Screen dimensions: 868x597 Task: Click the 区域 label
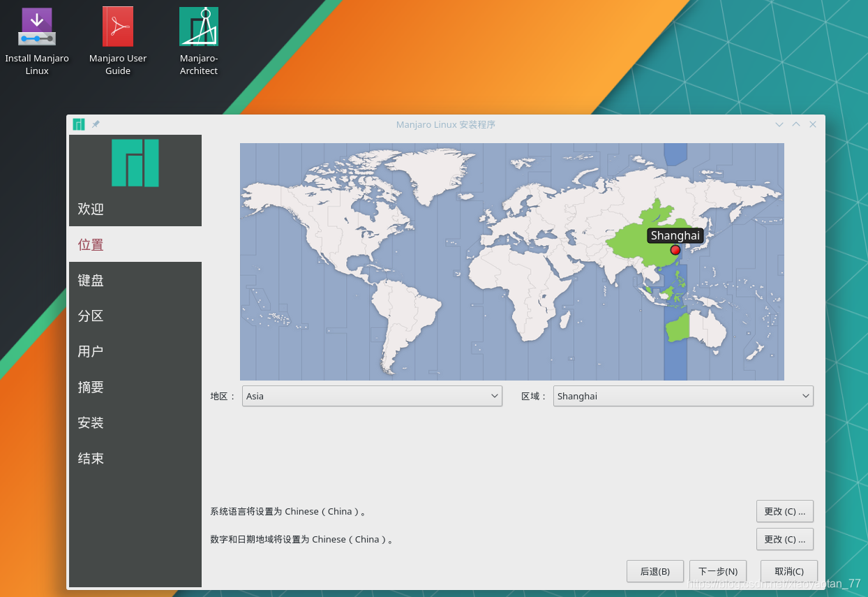coord(534,396)
